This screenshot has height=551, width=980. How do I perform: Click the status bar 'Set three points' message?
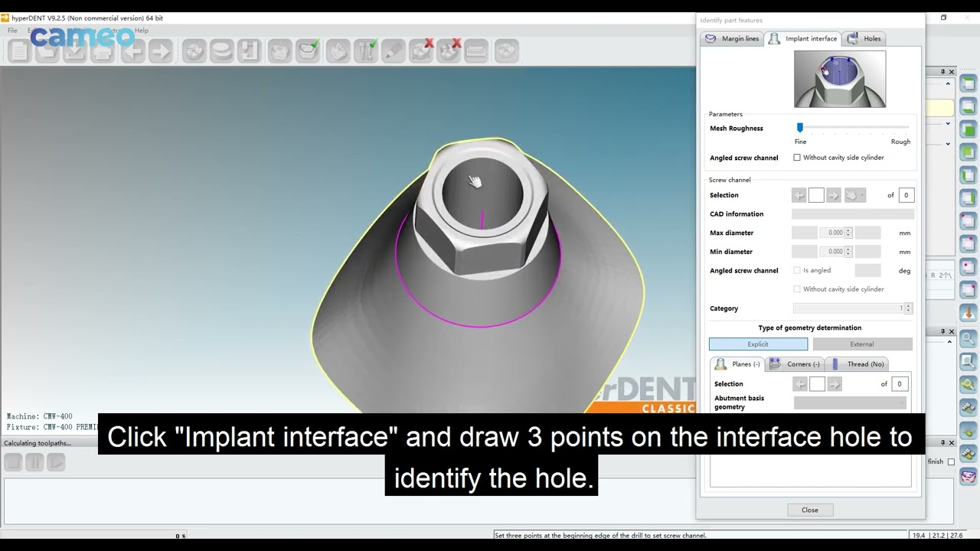click(x=601, y=536)
